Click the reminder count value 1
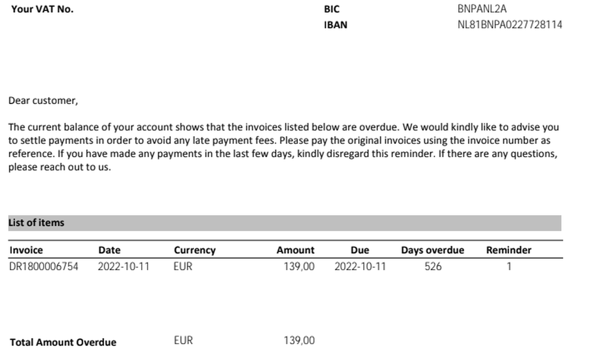The image size is (593, 364). [x=509, y=266]
